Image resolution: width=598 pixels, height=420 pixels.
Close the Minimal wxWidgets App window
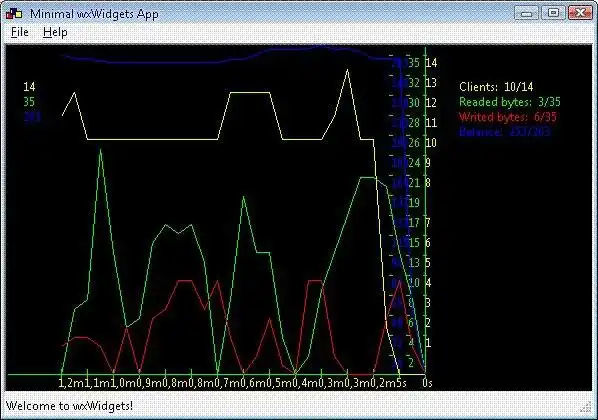tap(580, 13)
